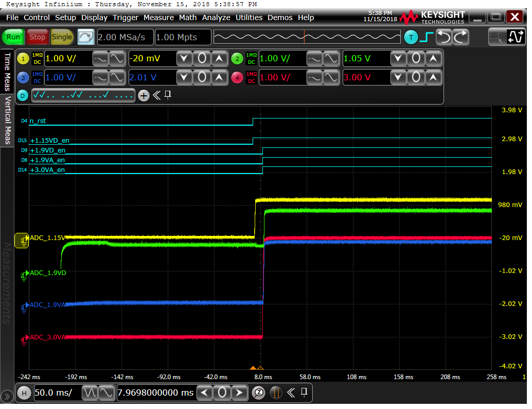Decrease channel 3 offset with down arrow
The width and height of the screenshot is (532, 409).
184,78
